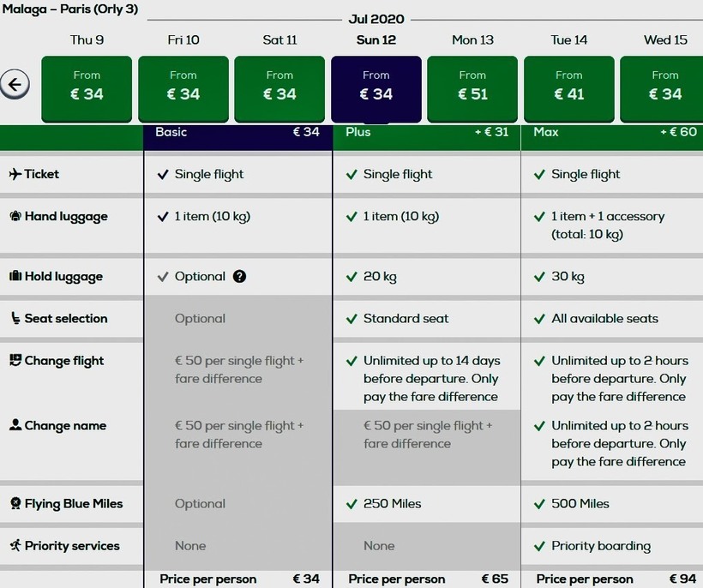Click the Hand luggage bag icon
Screen dimensions: 703x588
15,217
